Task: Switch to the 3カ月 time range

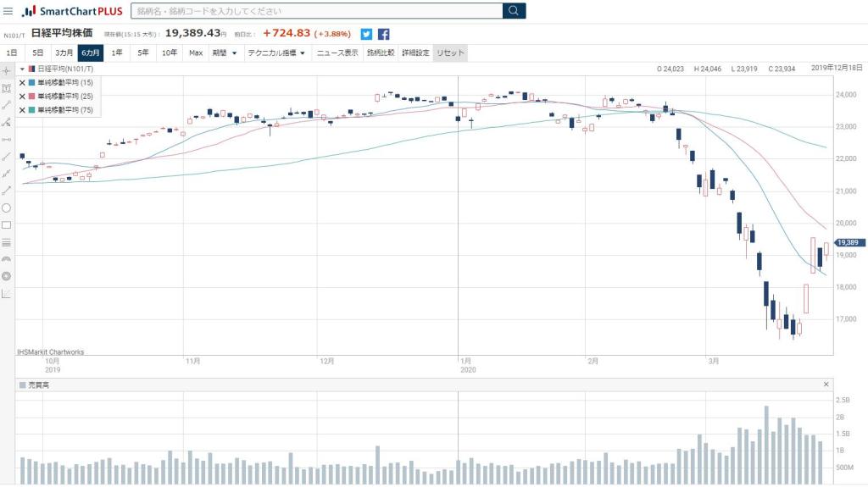Action: point(64,53)
